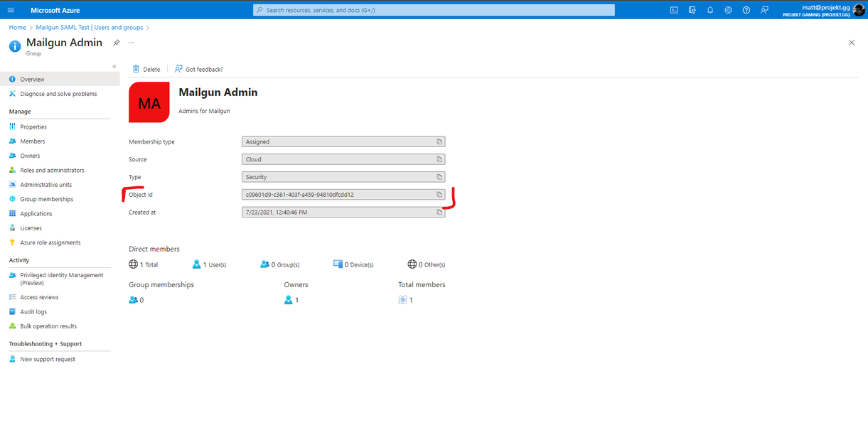Viewport: 868px width, 435px height.
Task: Open the feedback icon in the top bar
Action: pos(764,10)
